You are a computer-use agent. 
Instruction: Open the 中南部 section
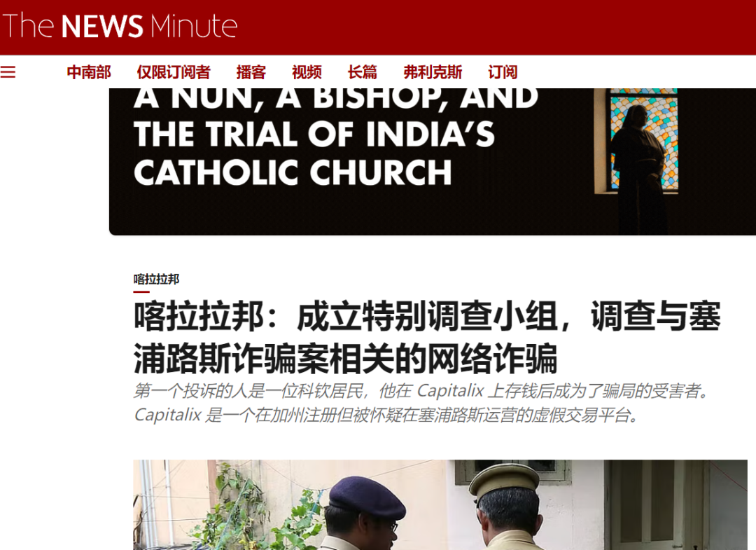[89, 72]
